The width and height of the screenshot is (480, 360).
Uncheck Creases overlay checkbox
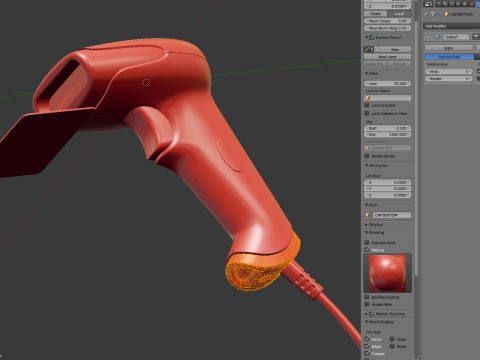coord(367,353)
